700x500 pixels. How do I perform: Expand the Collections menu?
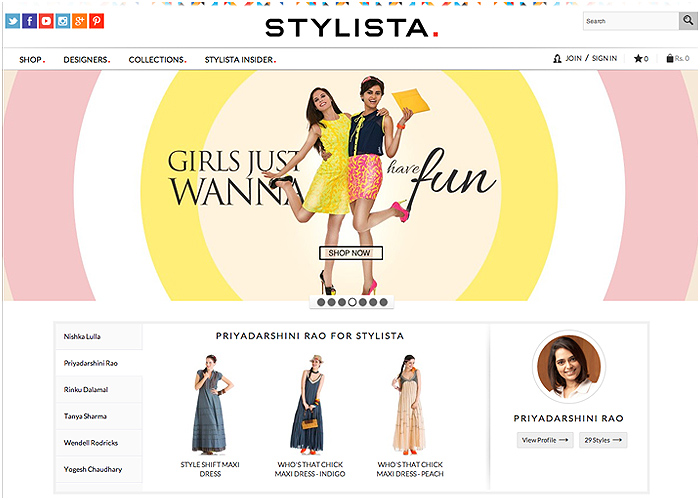[158, 60]
